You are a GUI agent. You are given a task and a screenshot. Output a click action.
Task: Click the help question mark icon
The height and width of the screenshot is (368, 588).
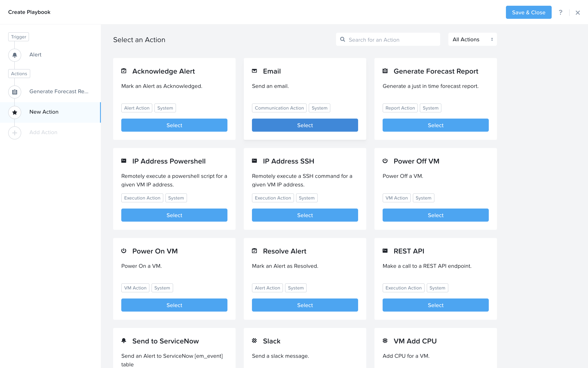pos(560,12)
